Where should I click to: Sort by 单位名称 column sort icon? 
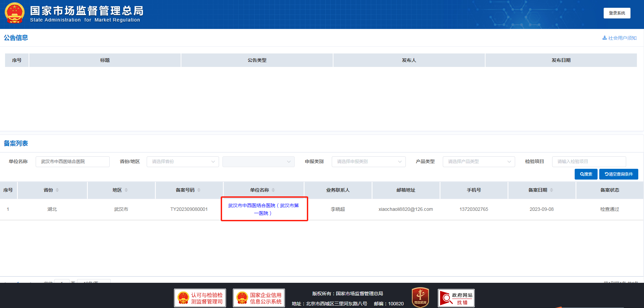coord(273,190)
